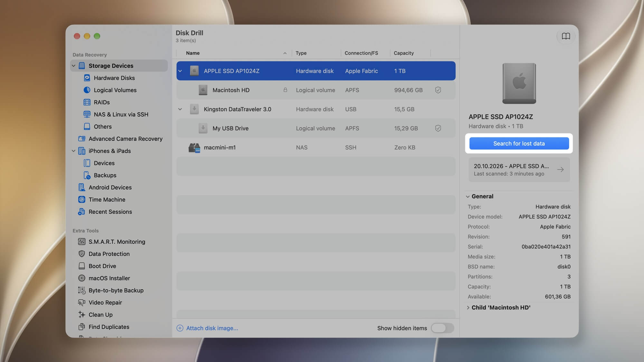Open Advanced Camera Recovery icon

tap(82, 139)
